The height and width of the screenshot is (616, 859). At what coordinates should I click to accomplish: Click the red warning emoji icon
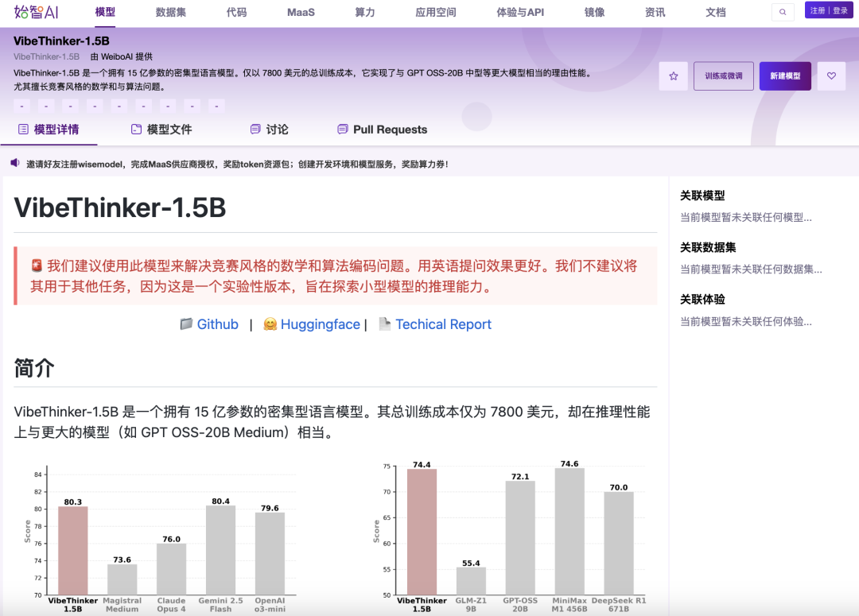[x=37, y=266]
